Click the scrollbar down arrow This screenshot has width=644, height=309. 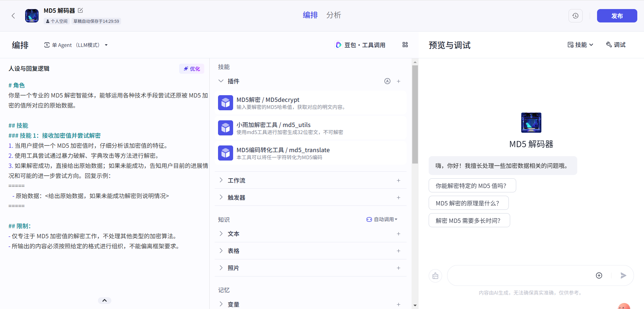(x=415, y=305)
